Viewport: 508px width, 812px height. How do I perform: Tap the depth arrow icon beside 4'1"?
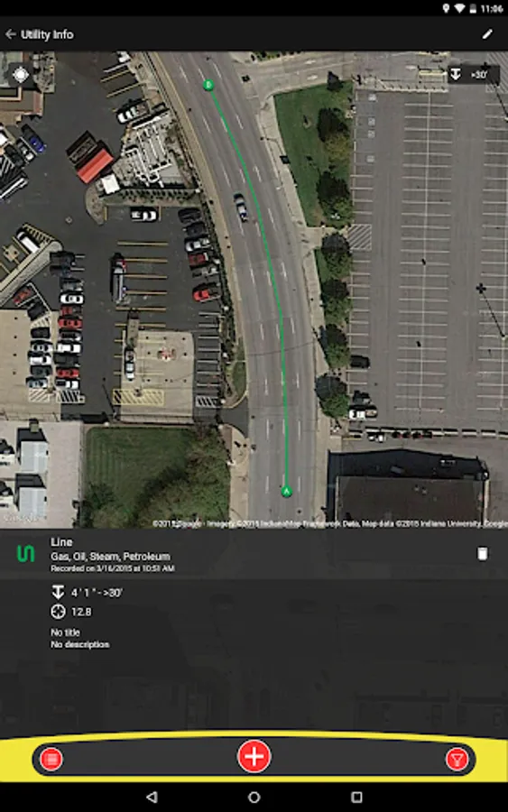point(58,592)
